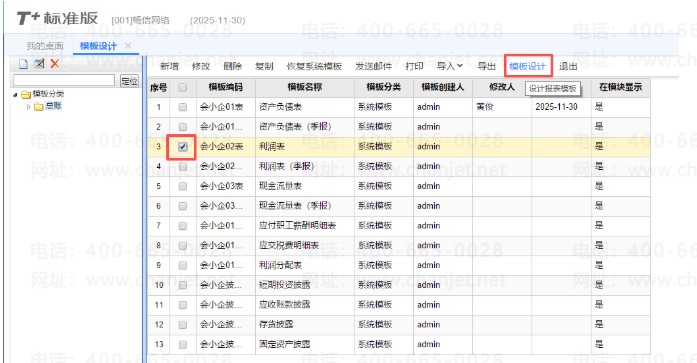
Task: Open the 导入 dropdown menu
Action: tap(450, 66)
